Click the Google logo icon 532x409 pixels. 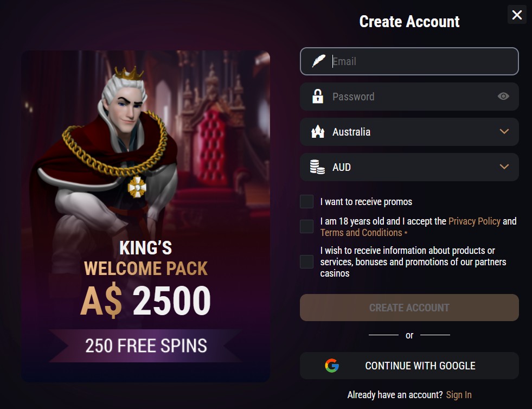[x=332, y=366]
